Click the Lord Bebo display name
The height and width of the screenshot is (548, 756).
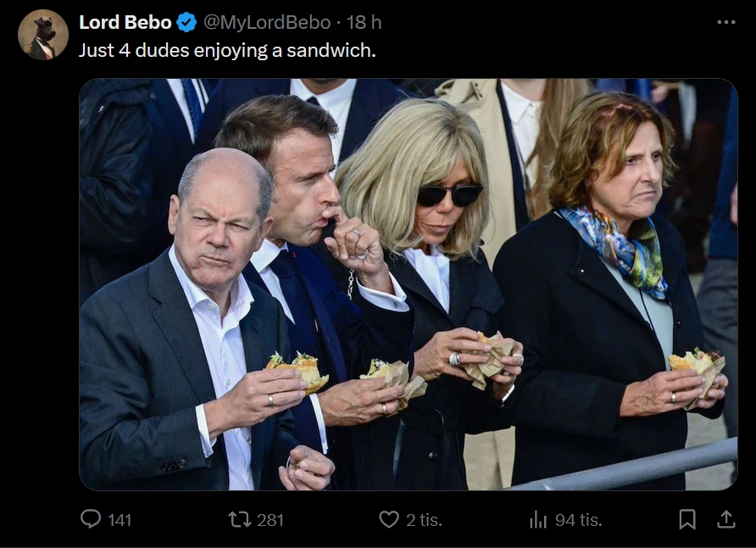(125, 23)
